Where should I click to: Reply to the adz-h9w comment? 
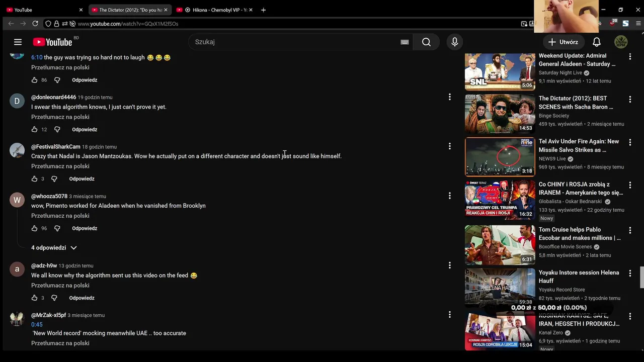pyautogui.click(x=82, y=298)
